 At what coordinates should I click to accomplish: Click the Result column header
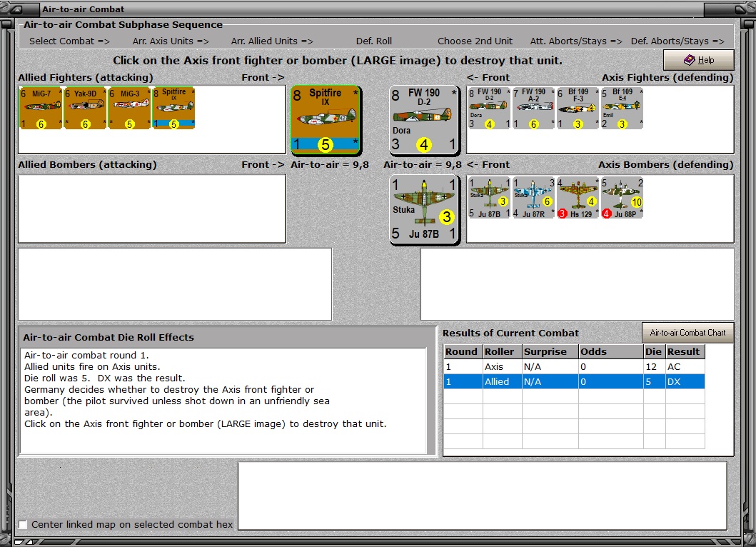click(x=685, y=351)
